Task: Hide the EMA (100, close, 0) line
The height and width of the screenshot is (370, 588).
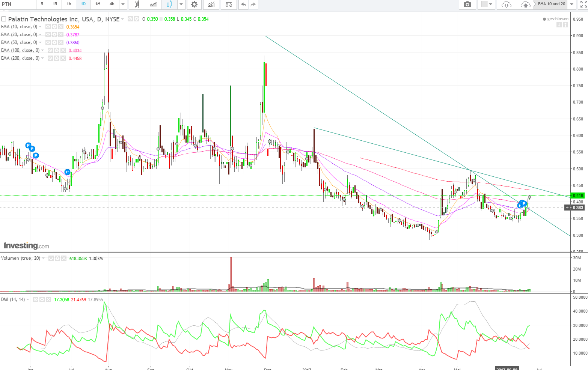Action: pyautogui.click(x=50, y=51)
